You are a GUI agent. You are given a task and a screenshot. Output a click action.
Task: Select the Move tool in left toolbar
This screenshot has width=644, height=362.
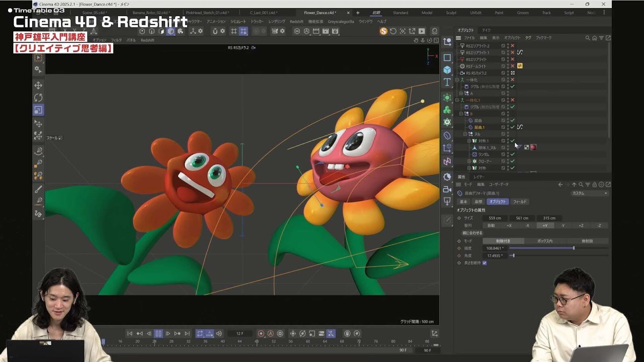click(38, 85)
